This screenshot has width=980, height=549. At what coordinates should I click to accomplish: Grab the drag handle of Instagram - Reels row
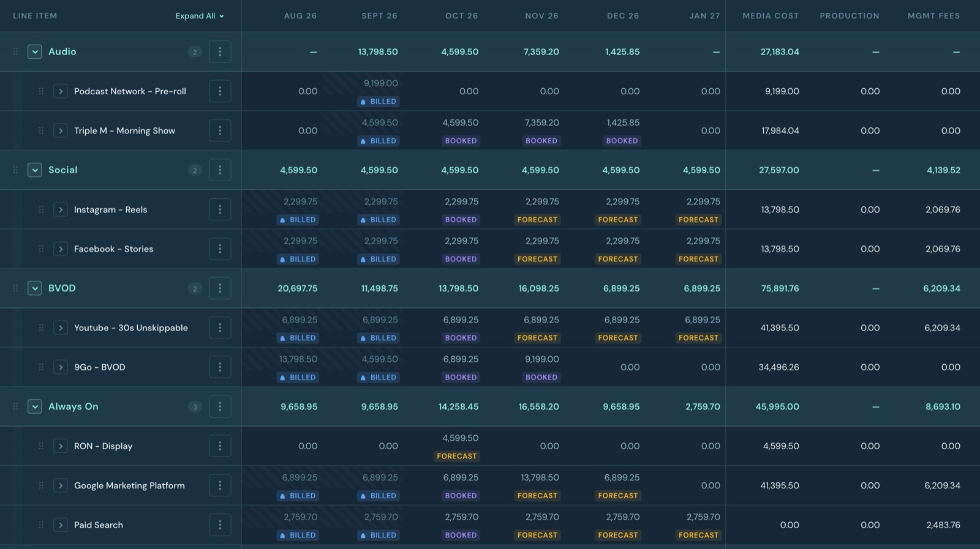pos(41,209)
